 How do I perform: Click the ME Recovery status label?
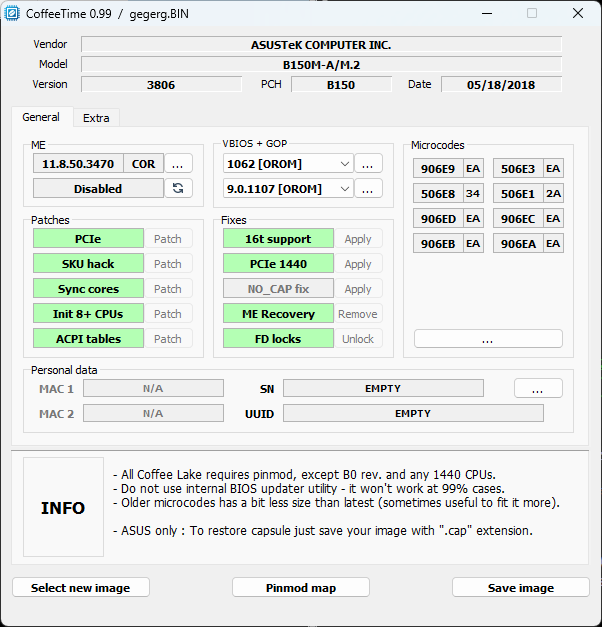(x=278, y=314)
